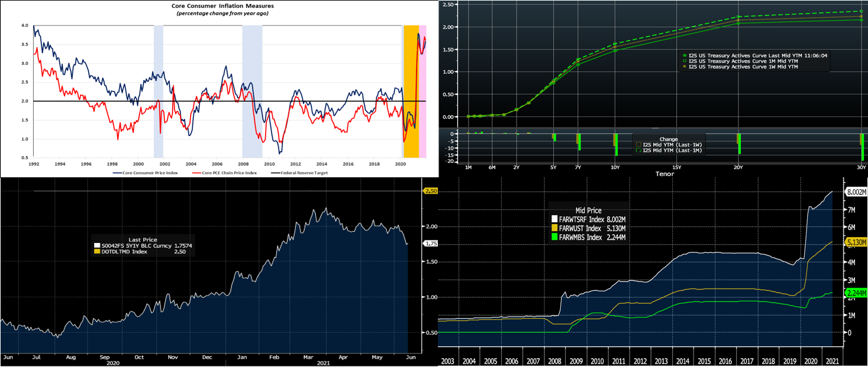Click the 10Y tenor label on the yield curve
Viewport: 868px width, 367px height.
(615, 168)
